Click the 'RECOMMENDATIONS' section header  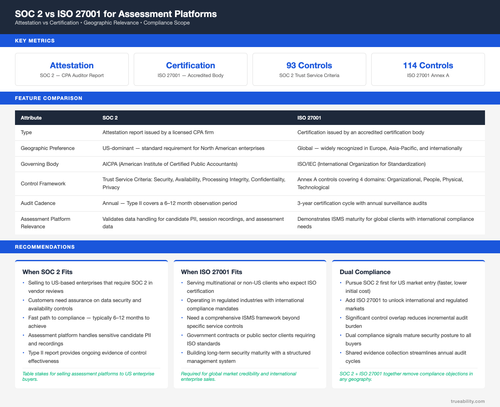point(45,247)
